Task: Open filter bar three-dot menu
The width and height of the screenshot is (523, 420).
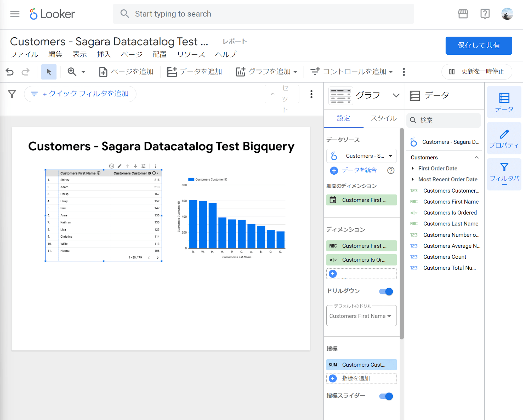Action: click(311, 94)
